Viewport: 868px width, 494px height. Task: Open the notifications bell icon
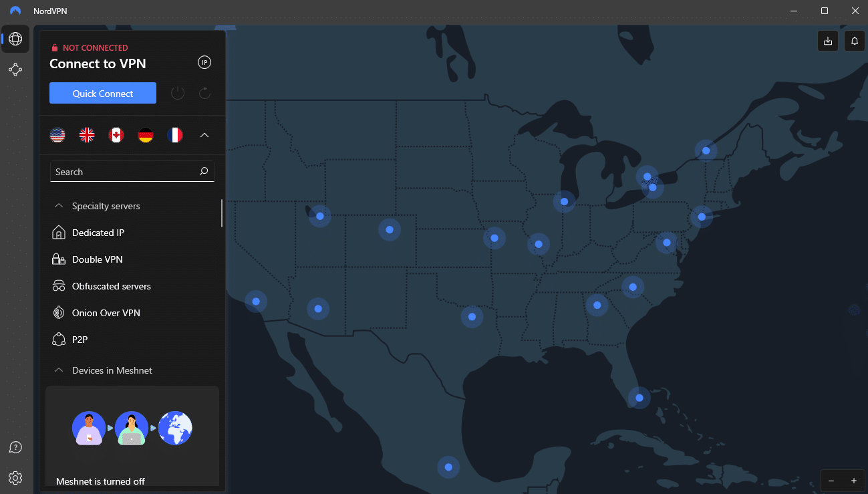pos(855,41)
